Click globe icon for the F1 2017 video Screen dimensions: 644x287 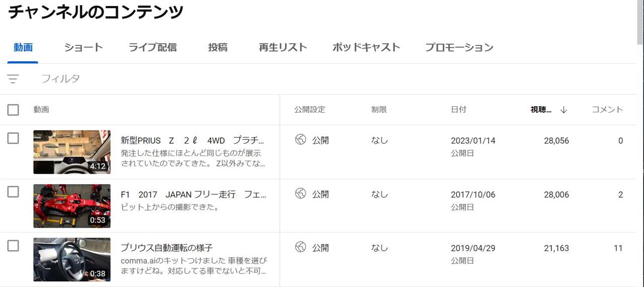(300, 193)
